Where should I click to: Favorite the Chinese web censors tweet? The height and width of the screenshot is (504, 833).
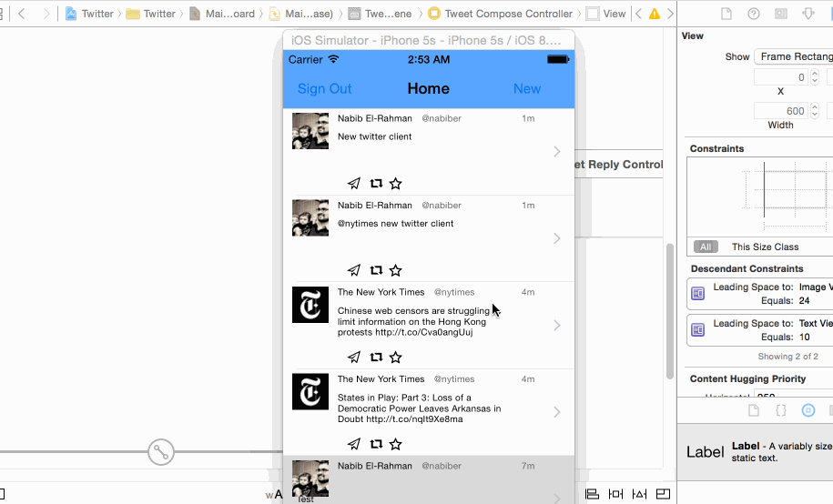pos(395,357)
